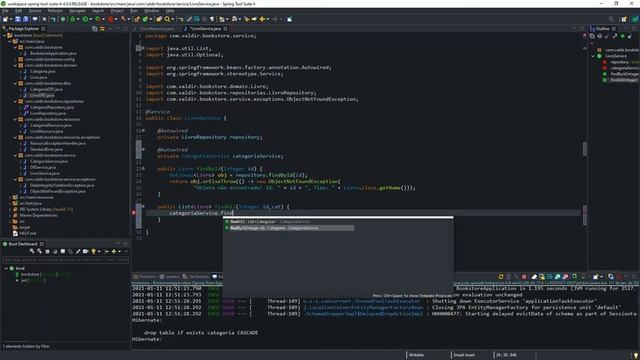
Task: Click the Open Console terminal toolbar icon
Action: coord(35,19)
